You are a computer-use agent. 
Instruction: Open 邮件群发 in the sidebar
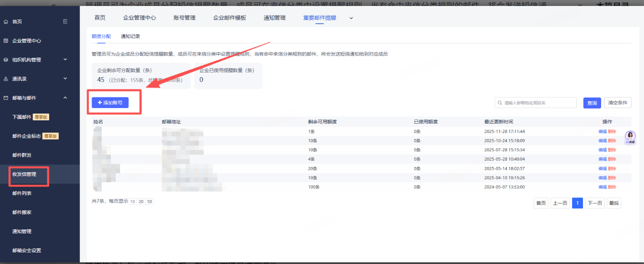click(x=22, y=155)
